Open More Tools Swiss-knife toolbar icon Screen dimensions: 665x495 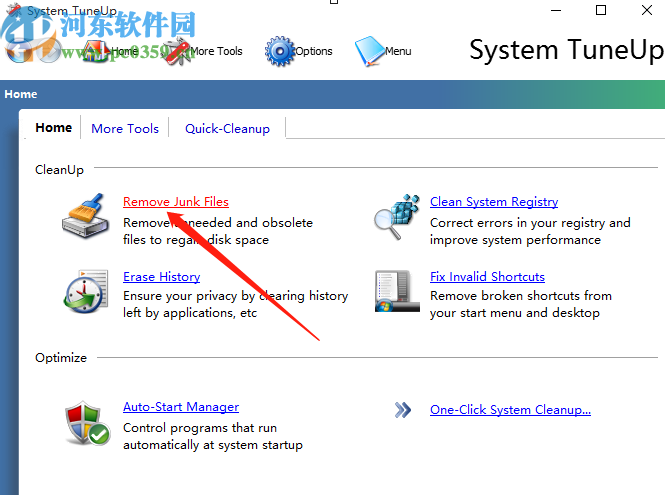(177, 51)
